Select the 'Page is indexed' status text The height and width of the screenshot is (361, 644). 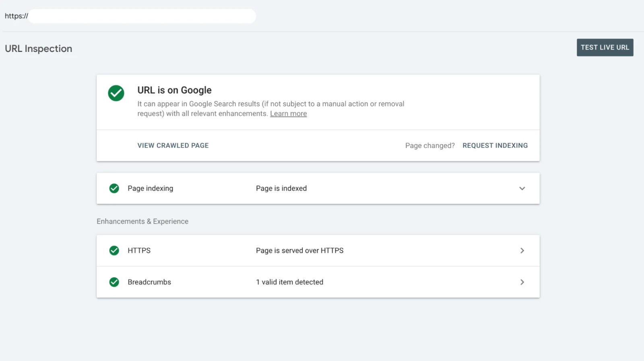point(281,188)
